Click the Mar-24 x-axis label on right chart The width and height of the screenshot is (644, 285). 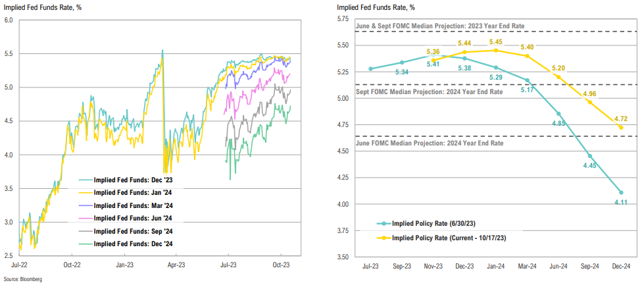pyautogui.click(x=527, y=266)
